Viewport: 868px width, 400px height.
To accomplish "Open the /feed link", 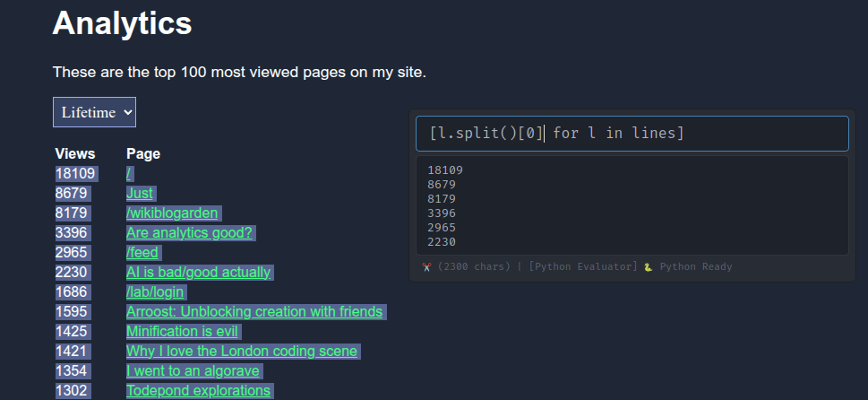I will pyautogui.click(x=142, y=253).
